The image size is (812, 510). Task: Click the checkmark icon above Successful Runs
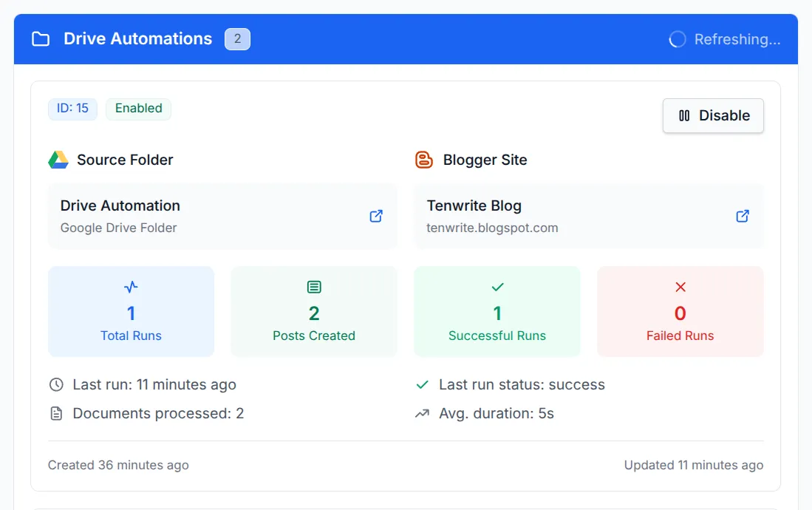click(x=497, y=287)
